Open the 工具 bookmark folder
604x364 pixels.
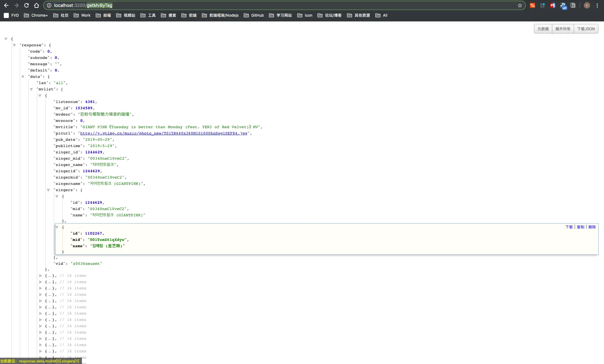(x=148, y=15)
